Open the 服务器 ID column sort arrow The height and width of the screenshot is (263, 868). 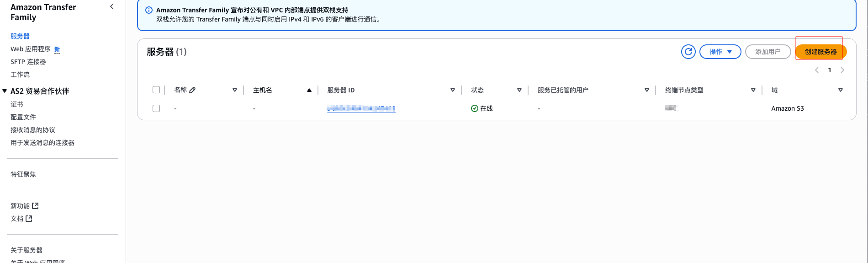(x=453, y=90)
